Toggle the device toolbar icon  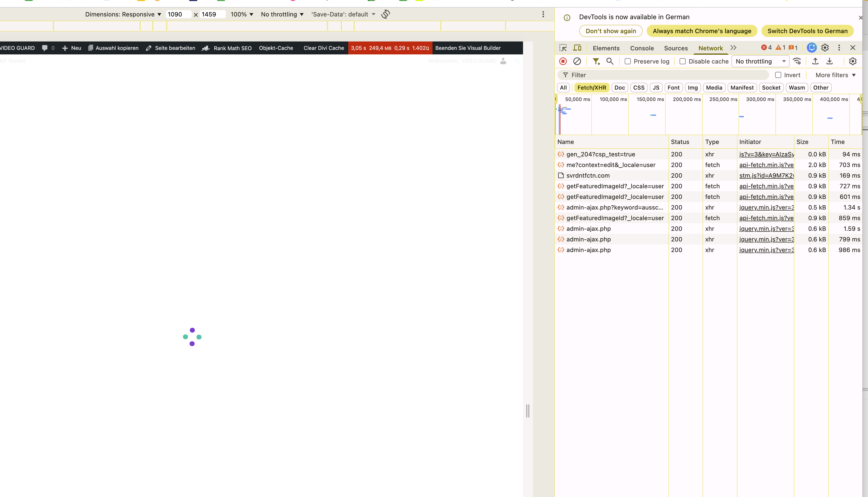(x=577, y=48)
